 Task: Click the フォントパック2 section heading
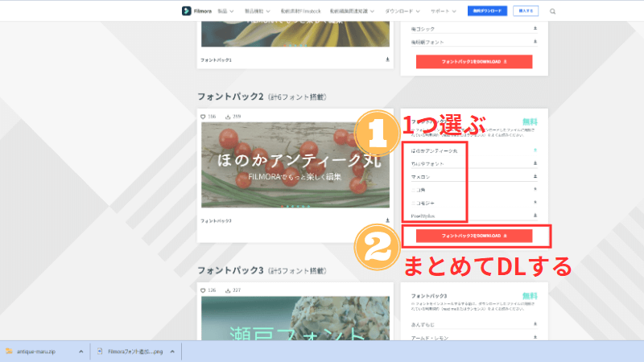pyautogui.click(x=262, y=97)
